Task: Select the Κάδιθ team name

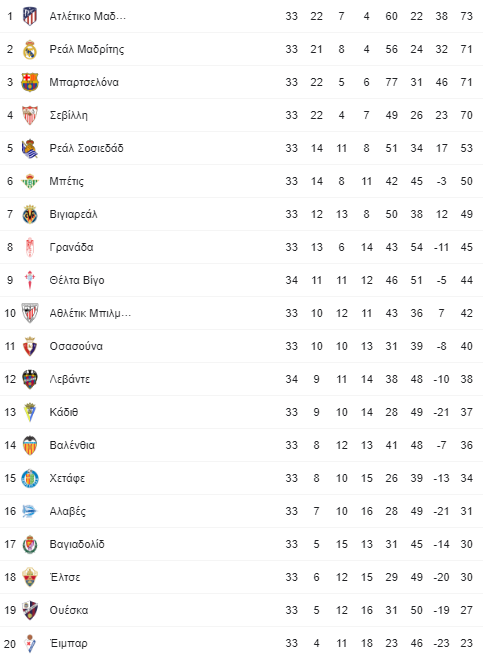Action: (x=63, y=412)
